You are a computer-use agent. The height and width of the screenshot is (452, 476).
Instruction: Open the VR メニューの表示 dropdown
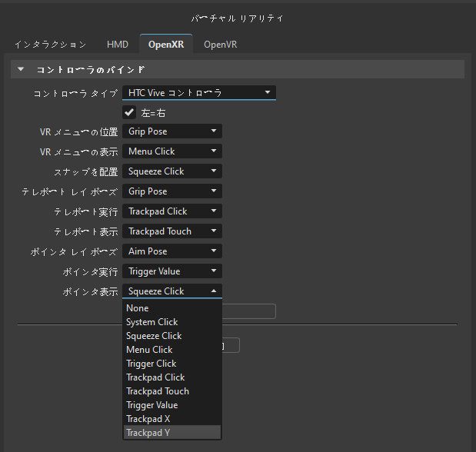point(172,151)
